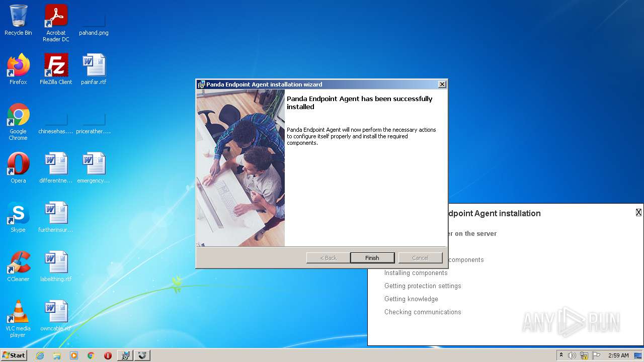Click the 2:59 AM taskbar clock
Screen dimensions: 644x362
tap(618, 355)
